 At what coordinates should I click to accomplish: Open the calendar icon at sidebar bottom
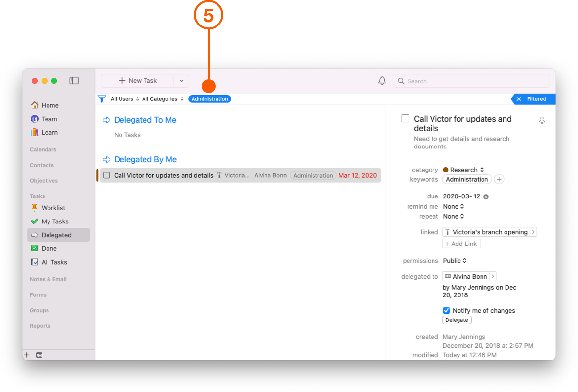tap(39, 355)
